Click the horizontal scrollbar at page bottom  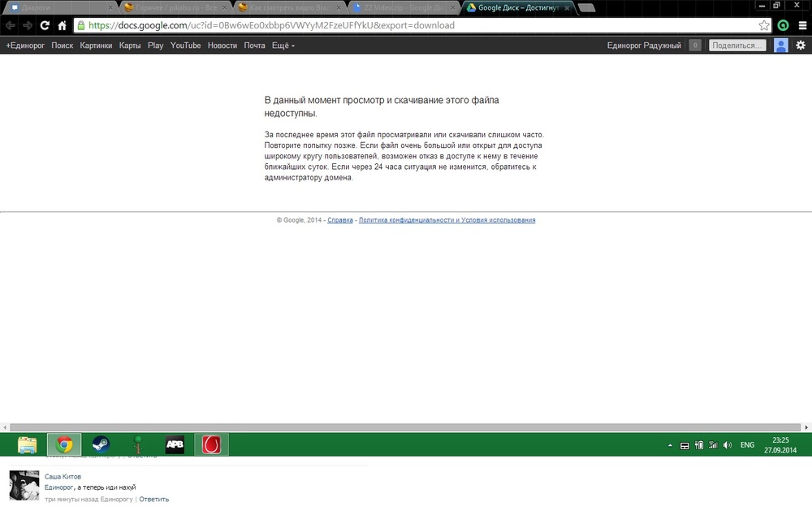click(x=406, y=427)
